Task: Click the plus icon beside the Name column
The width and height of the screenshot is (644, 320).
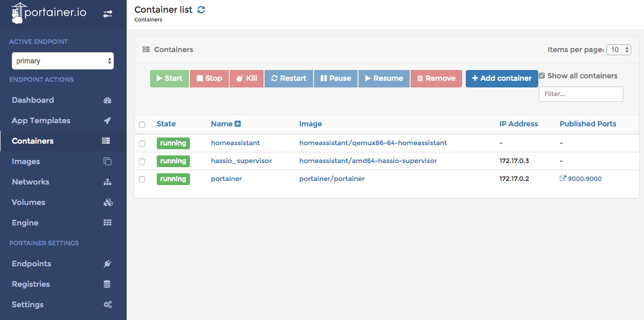Action: [237, 124]
